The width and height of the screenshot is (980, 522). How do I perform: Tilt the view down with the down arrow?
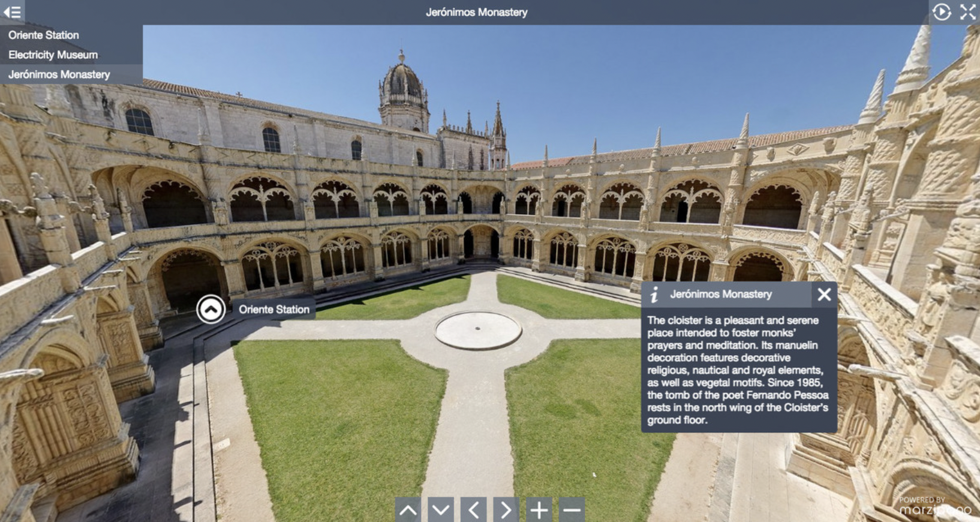click(x=441, y=510)
